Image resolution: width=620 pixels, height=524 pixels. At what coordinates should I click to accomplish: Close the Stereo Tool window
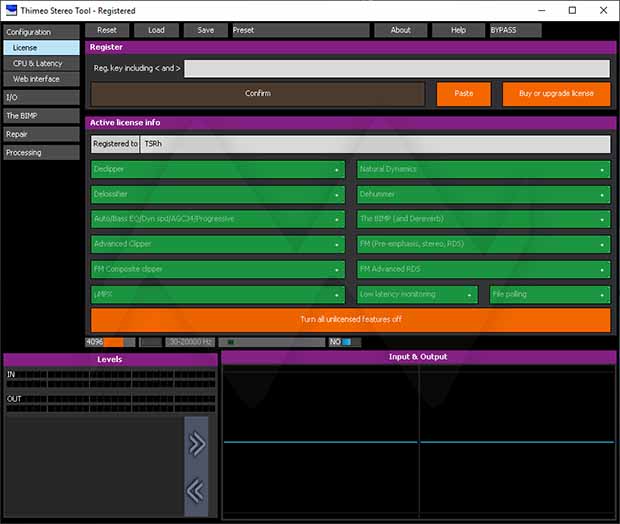click(x=603, y=11)
